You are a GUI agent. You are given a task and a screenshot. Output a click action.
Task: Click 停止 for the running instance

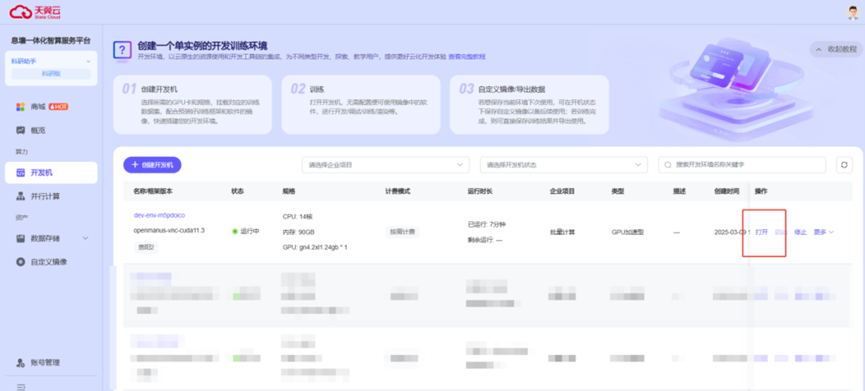800,232
